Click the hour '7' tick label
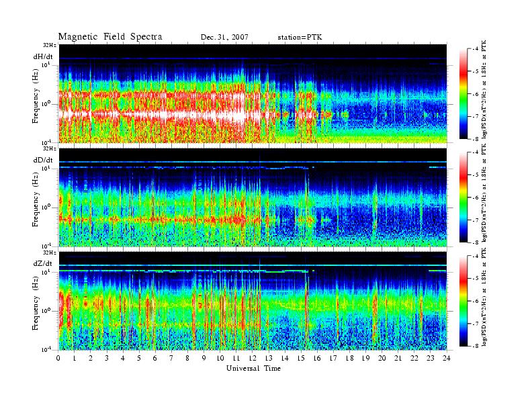This screenshot has height=411, width=532. (171, 358)
